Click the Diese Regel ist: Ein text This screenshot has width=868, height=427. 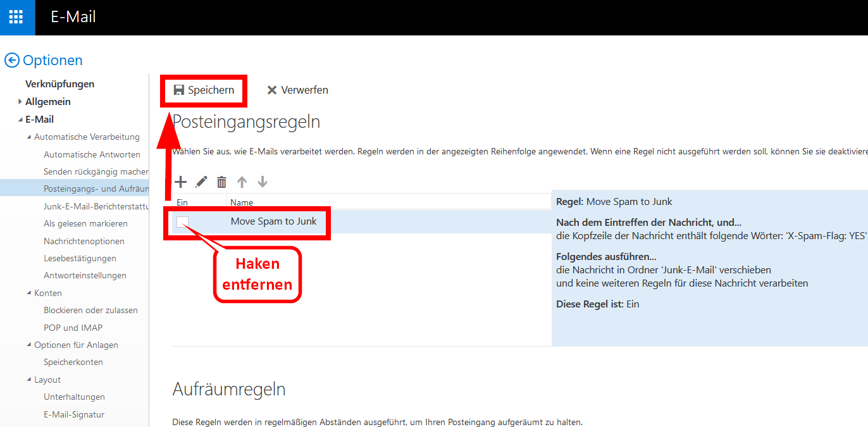(598, 304)
